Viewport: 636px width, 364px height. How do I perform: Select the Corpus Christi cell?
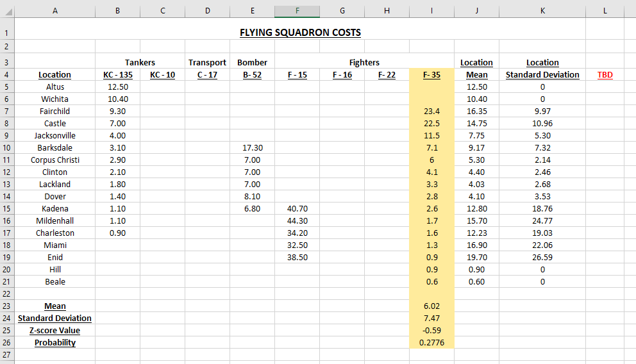[55, 160]
